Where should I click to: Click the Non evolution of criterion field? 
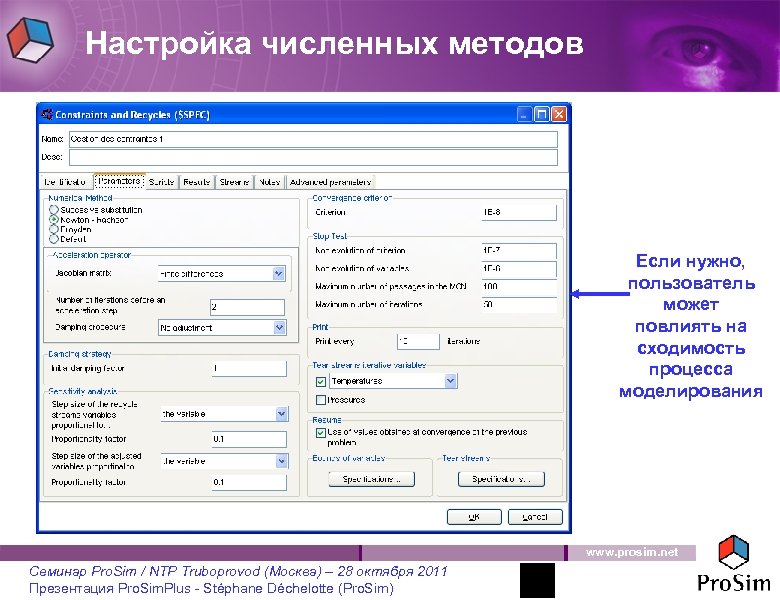tap(519, 250)
